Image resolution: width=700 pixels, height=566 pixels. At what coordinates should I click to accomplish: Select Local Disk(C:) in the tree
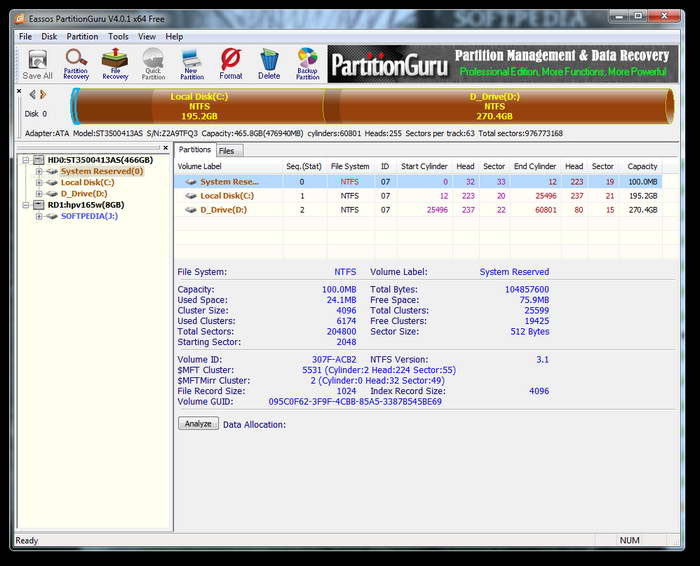point(88,183)
